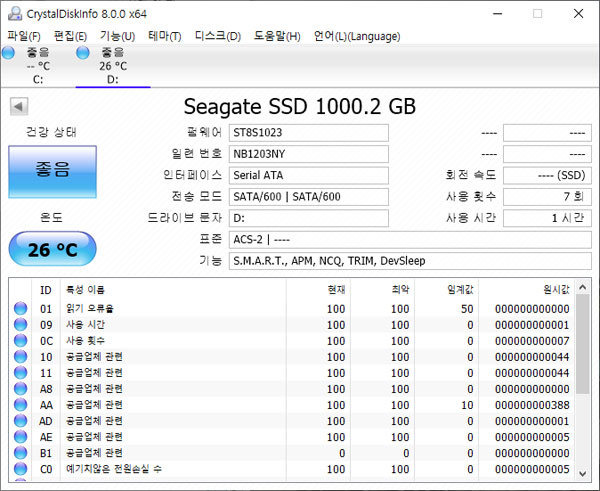Viewport: 600px width, 491px height.
Task: Click threshold value 50 in row 01
Action: pos(467,309)
